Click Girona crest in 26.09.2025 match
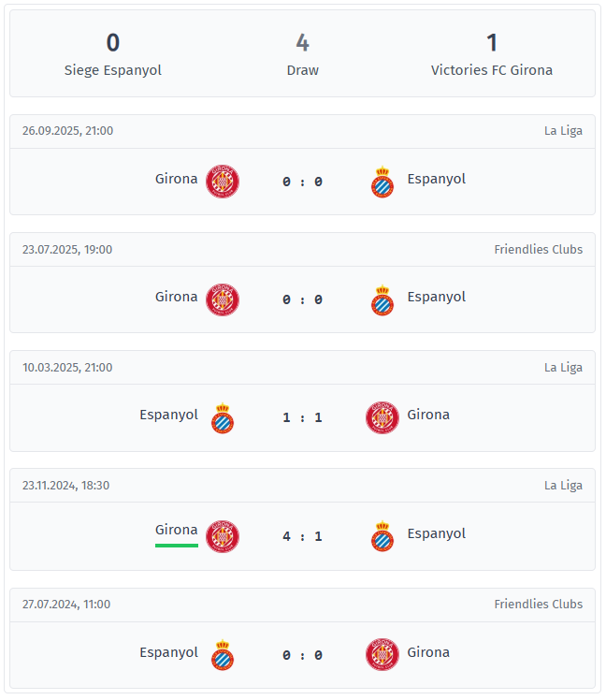This screenshot has height=700, width=606. pyautogui.click(x=223, y=182)
